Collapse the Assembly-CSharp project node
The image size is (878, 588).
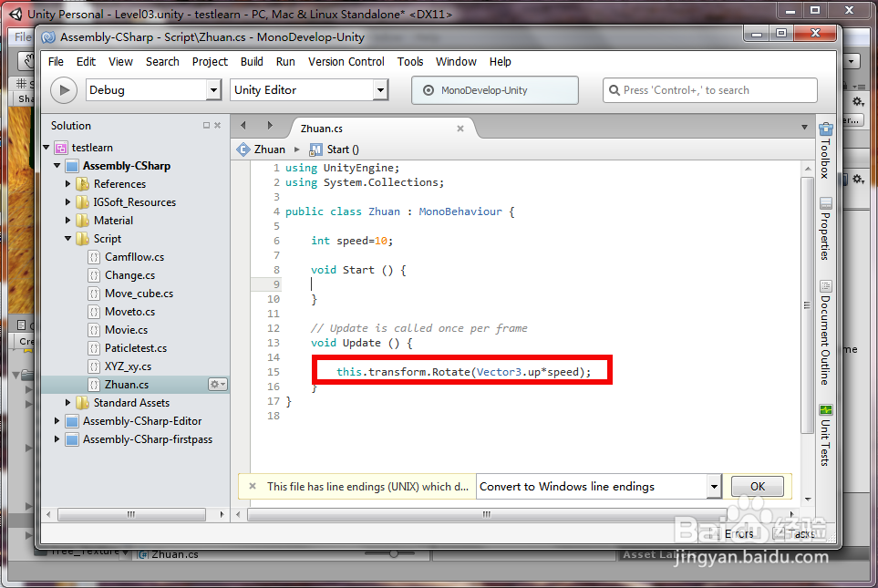coord(57,166)
